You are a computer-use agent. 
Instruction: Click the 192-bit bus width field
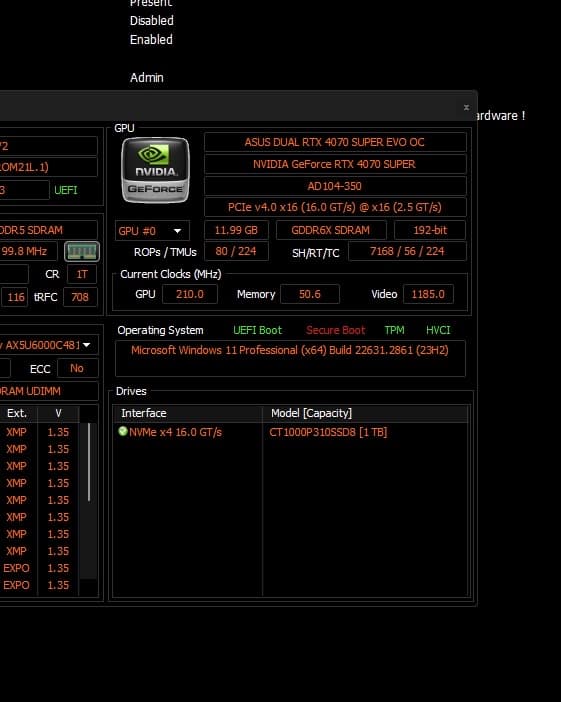pos(430,231)
